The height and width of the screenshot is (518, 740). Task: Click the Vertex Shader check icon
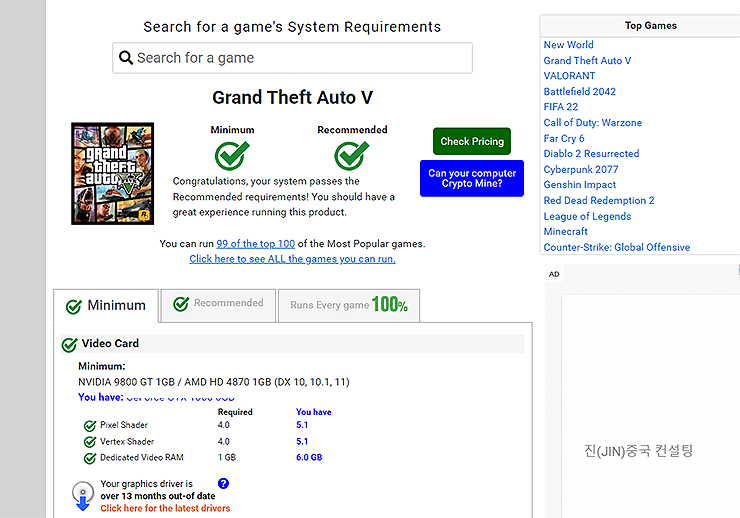pos(90,442)
